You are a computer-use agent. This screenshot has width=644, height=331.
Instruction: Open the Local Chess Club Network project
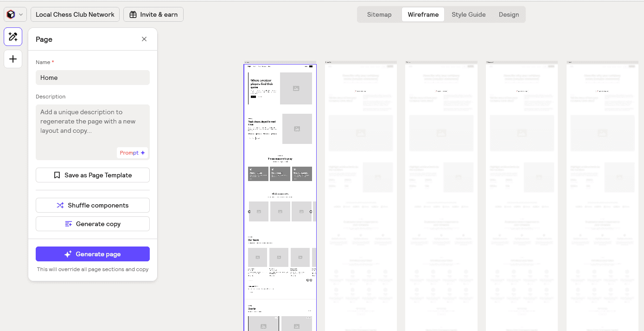pos(75,14)
